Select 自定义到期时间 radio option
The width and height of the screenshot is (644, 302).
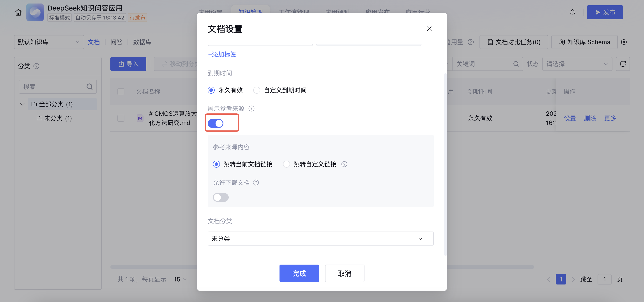257,90
